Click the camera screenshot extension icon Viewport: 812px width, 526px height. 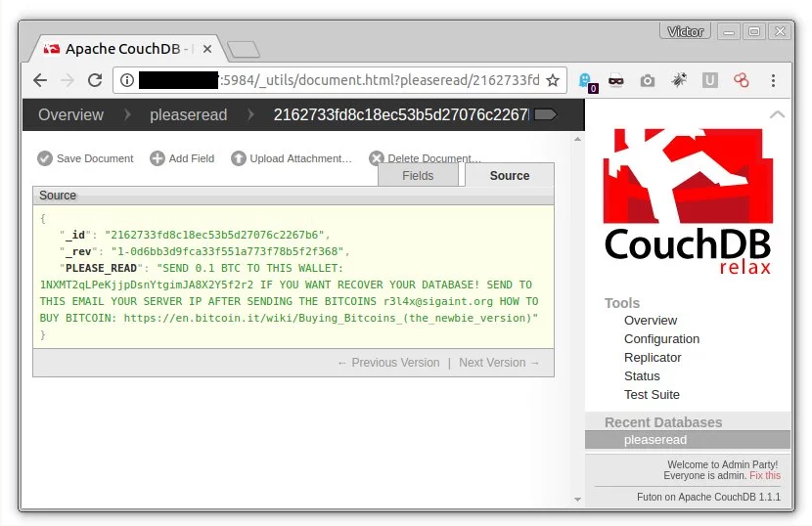(x=648, y=81)
